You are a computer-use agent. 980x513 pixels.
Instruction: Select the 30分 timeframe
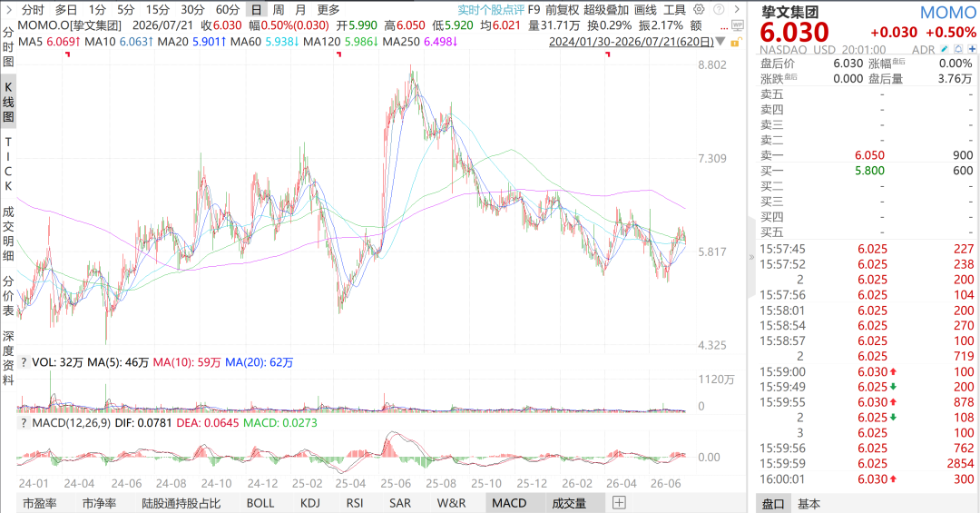pyautogui.click(x=192, y=9)
